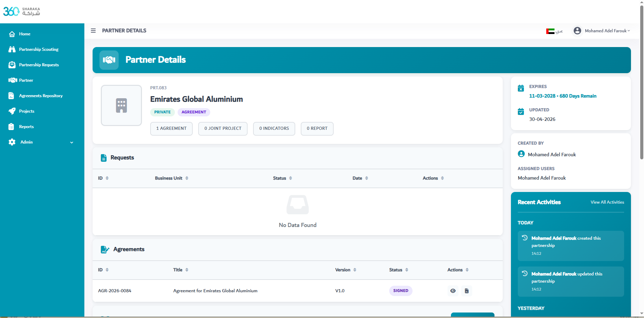Click the Updated calendar check icon
Viewport: 644px width, 318px height.
tap(521, 112)
